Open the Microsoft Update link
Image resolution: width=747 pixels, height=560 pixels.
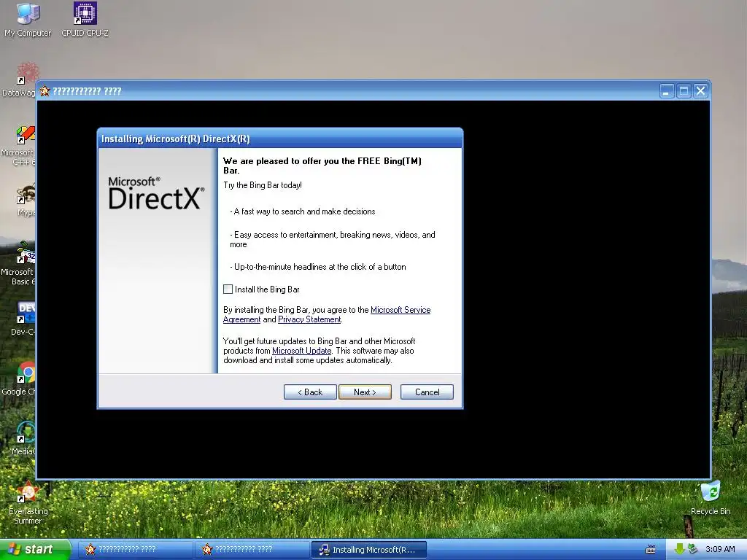click(x=301, y=351)
